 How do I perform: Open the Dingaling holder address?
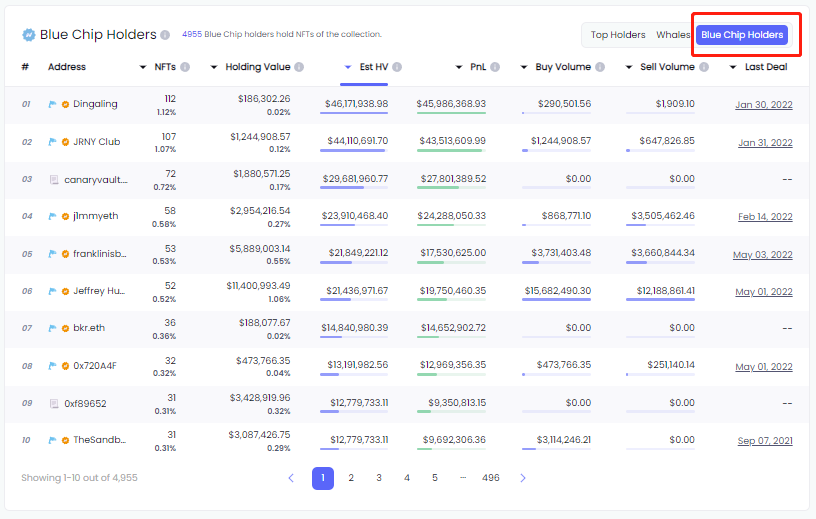click(x=95, y=104)
